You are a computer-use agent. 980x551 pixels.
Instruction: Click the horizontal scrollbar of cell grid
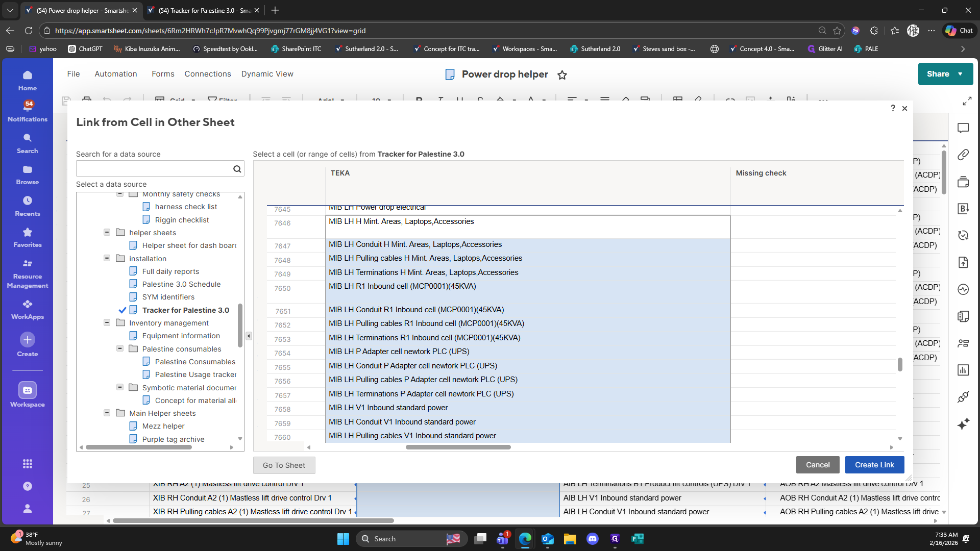[458, 447]
